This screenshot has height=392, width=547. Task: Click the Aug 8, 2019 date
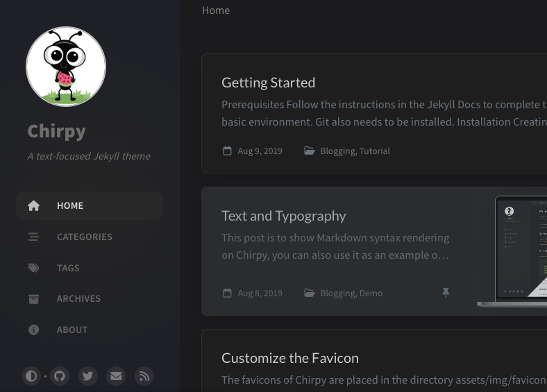pos(260,293)
